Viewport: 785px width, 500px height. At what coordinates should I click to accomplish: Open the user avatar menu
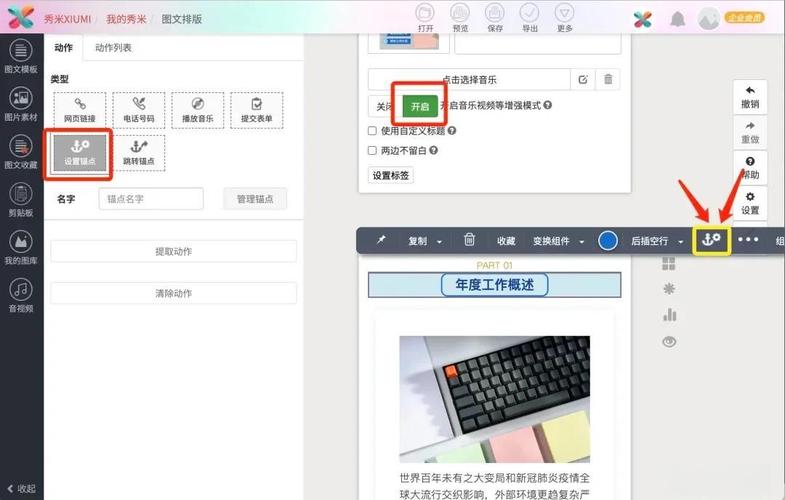(x=708, y=19)
